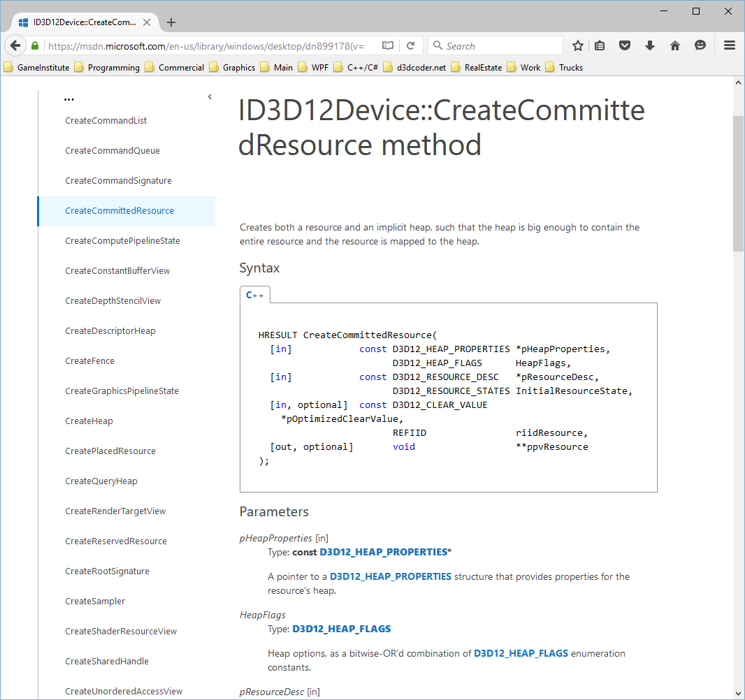This screenshot has width=745, height=700.
Task: Click the green padlock site identity icon
Action: click(35, 45)
